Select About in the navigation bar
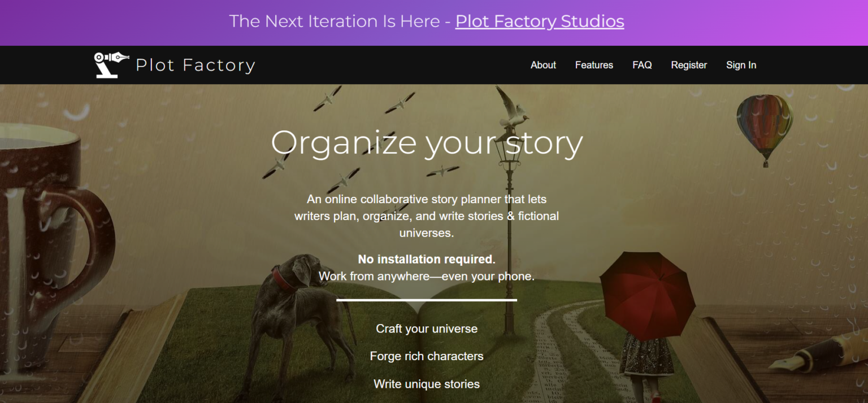This screenshot has height=403, width=868. 542,65
